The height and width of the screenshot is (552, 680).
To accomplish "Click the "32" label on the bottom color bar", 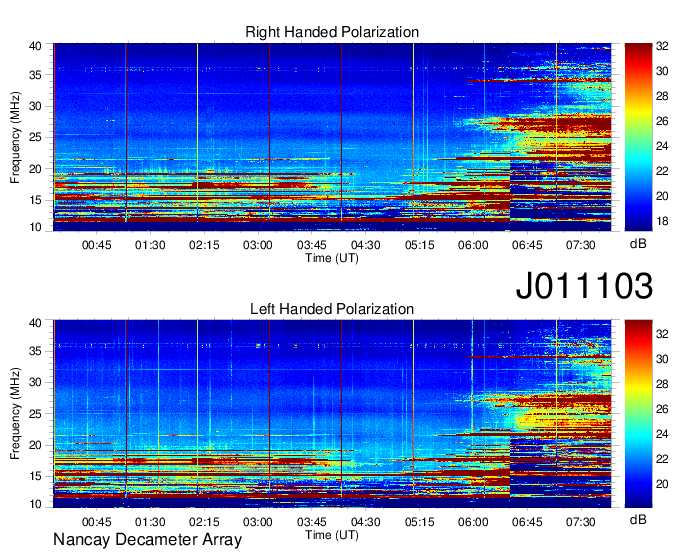I will pos(662,334).
